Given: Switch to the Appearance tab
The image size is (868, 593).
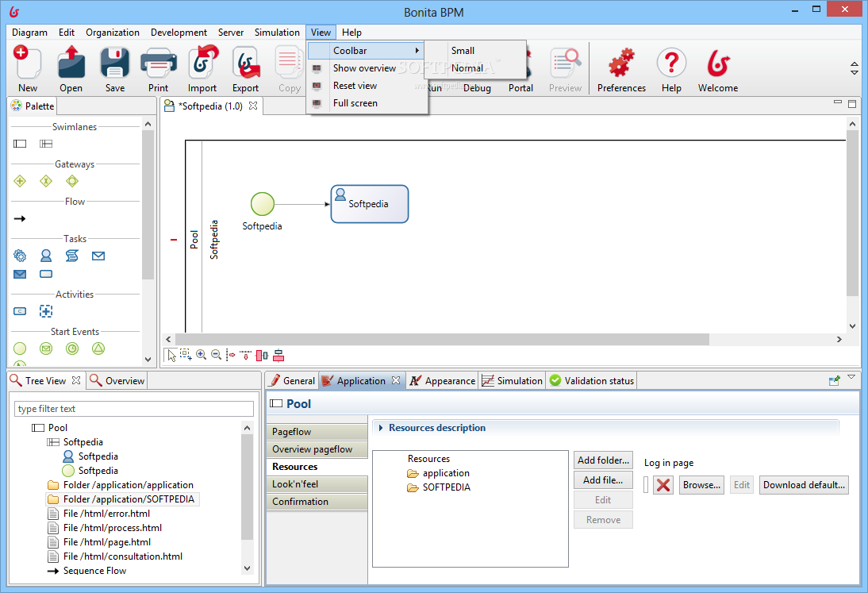Looking at the screenshot, I should 442,380.
